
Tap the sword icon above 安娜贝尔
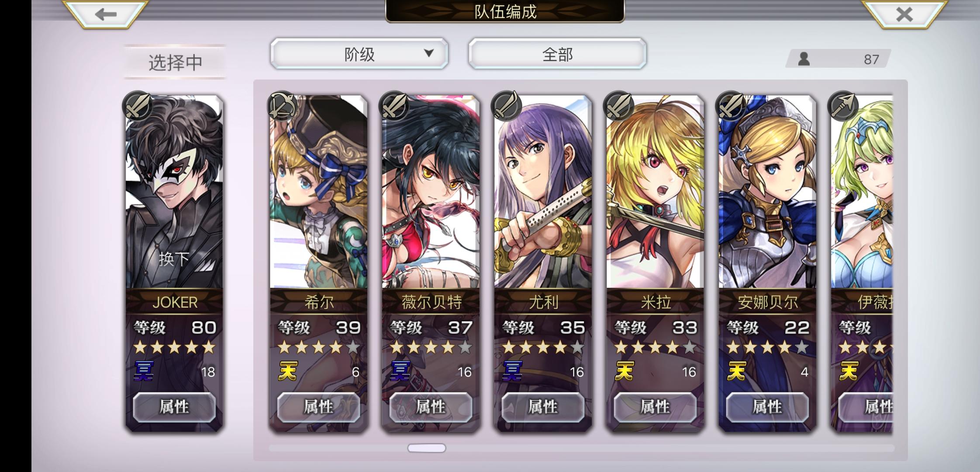pyautogui.click(x=731, y=106)
